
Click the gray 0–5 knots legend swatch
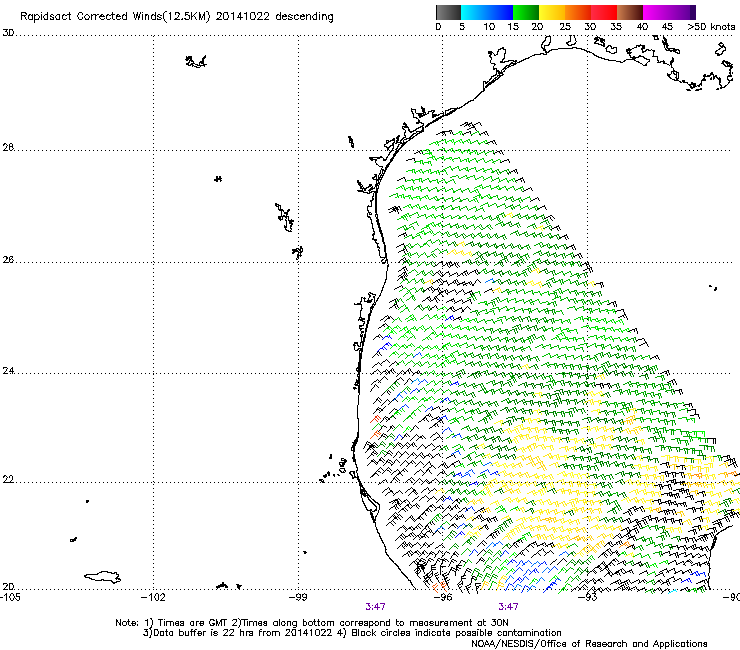tap(448, 12)
